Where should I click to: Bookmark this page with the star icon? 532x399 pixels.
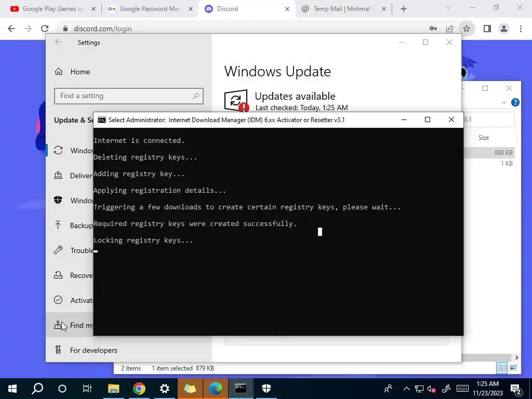click(x=467, y=29)
